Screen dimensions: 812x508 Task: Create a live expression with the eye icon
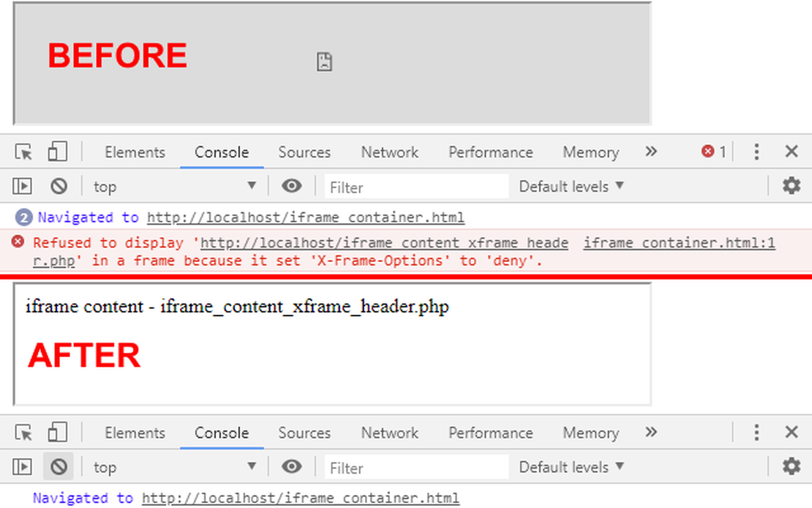tap(292, 186)
